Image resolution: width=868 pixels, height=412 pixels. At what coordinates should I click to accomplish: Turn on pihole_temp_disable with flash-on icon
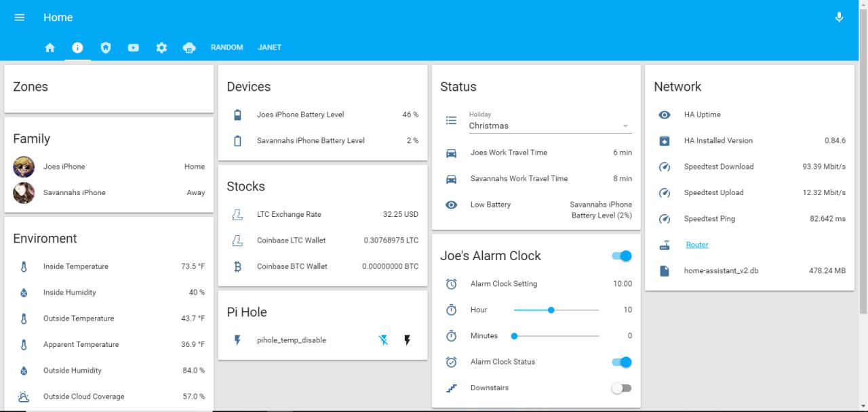point(407,340)
